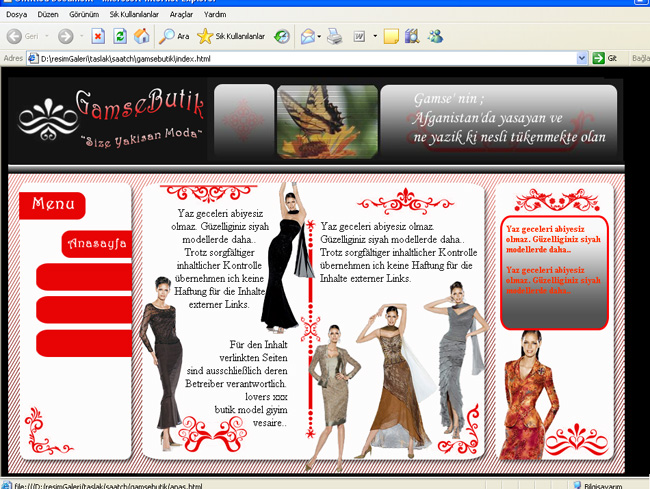Click the Mail envelope icon
The width and height of the screenshot is (650, 489).
pos(308,36)
